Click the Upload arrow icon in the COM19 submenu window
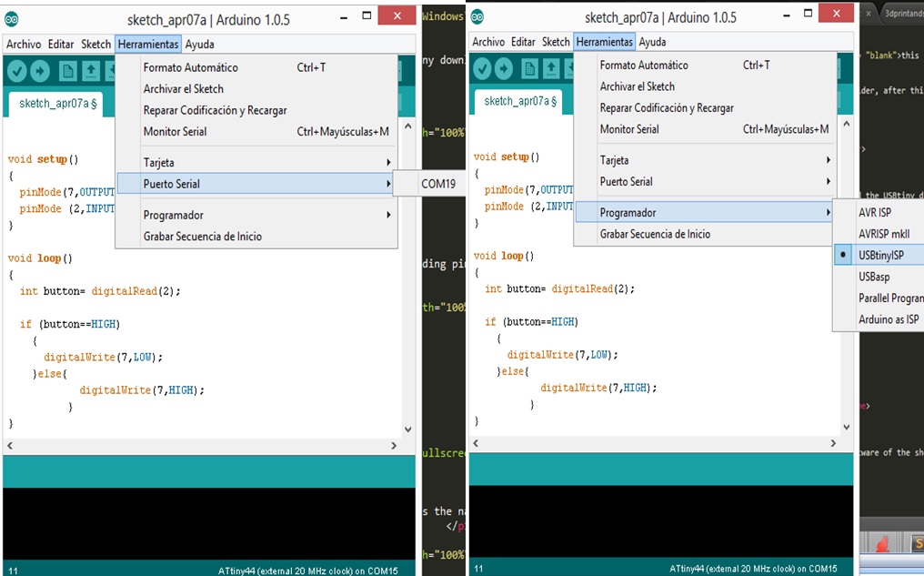Screen dimensions: 924x576 [40, 71]
